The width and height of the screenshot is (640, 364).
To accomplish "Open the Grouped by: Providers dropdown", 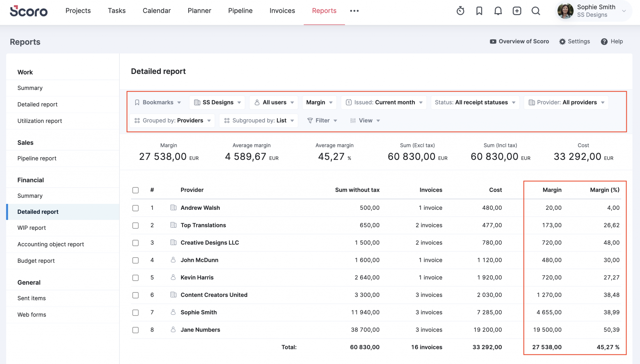I will (x=172, y=121).
